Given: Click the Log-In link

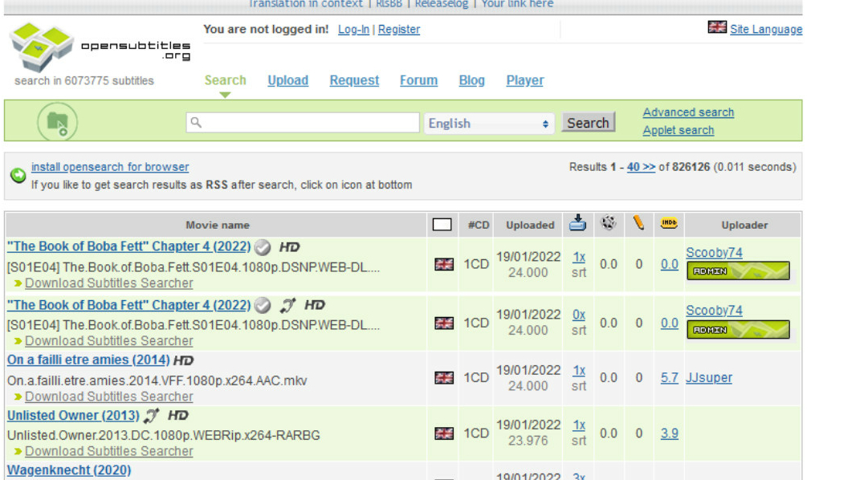Looking at the screenshot, I should tap(353, 29).
